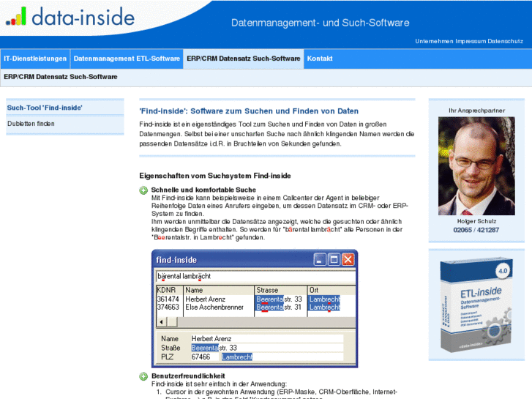This screenshot has height=399, width=532.
Task: Click the Eigenschaften vom Suchsystem heading
Action: pyautogui.click(x=215, y=176)
